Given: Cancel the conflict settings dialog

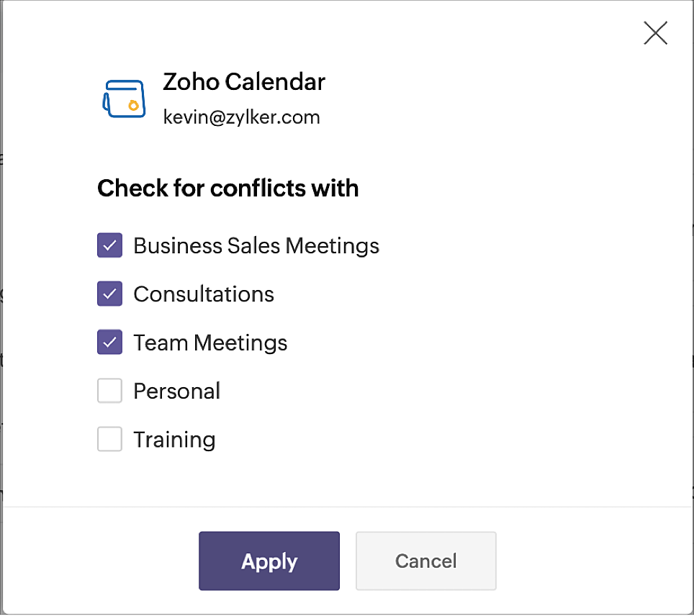Looking at the screenshot, I should 426,561.
